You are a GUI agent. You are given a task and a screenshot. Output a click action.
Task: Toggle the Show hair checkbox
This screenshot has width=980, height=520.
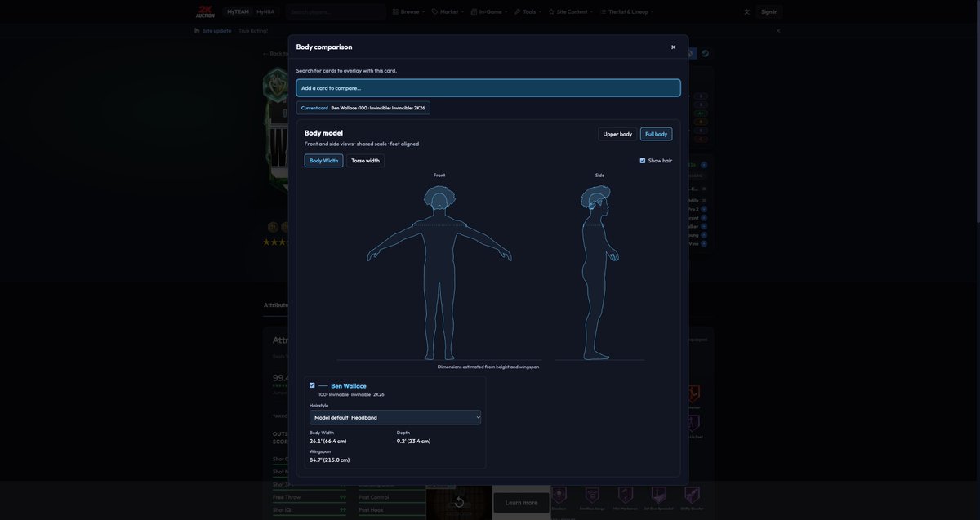[x=643, y=161]
